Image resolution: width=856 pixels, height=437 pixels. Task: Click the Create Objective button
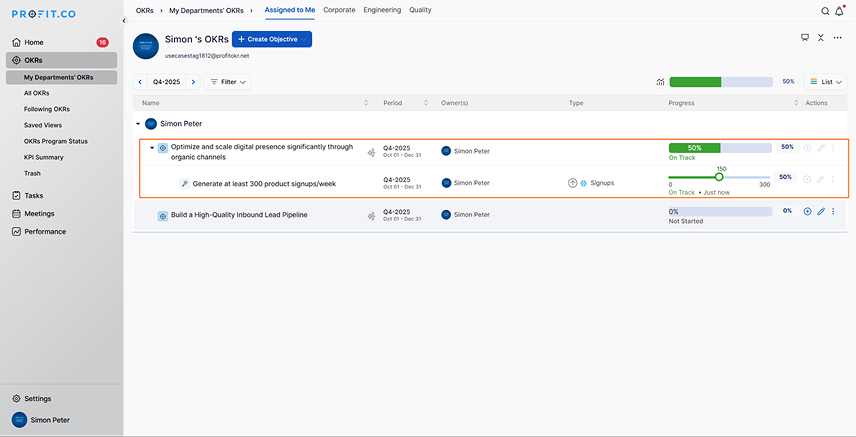click(272, 39)
